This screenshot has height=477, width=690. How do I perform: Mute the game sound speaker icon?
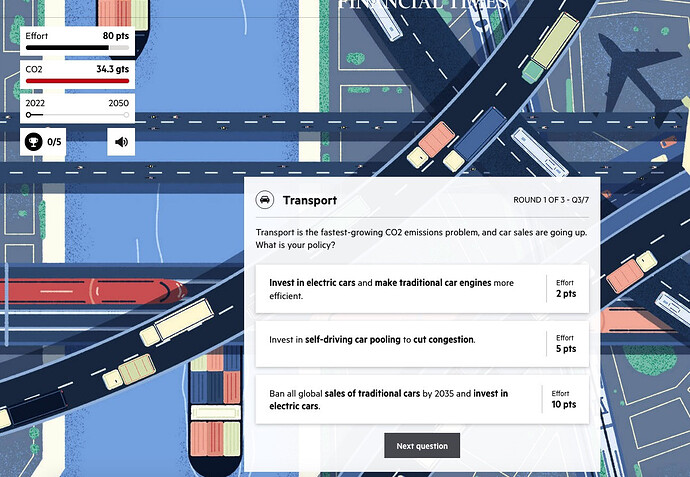click(x=121, y=142)
